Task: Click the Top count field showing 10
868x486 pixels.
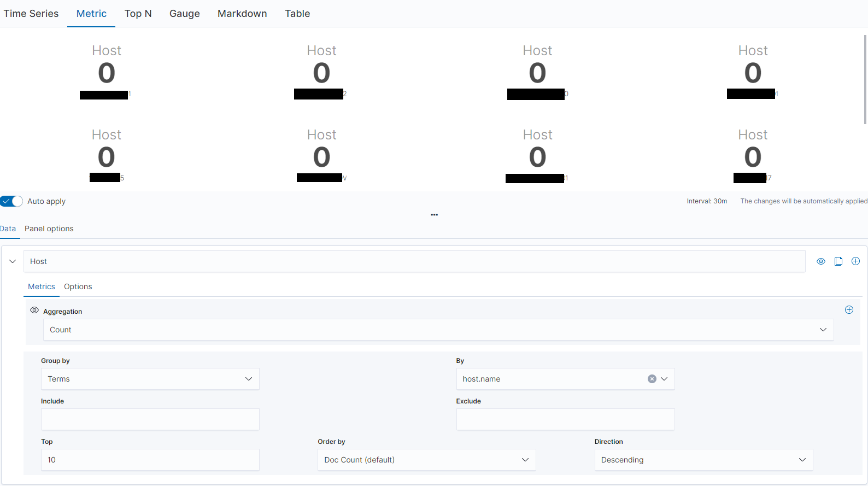Action: coord(150,460)
